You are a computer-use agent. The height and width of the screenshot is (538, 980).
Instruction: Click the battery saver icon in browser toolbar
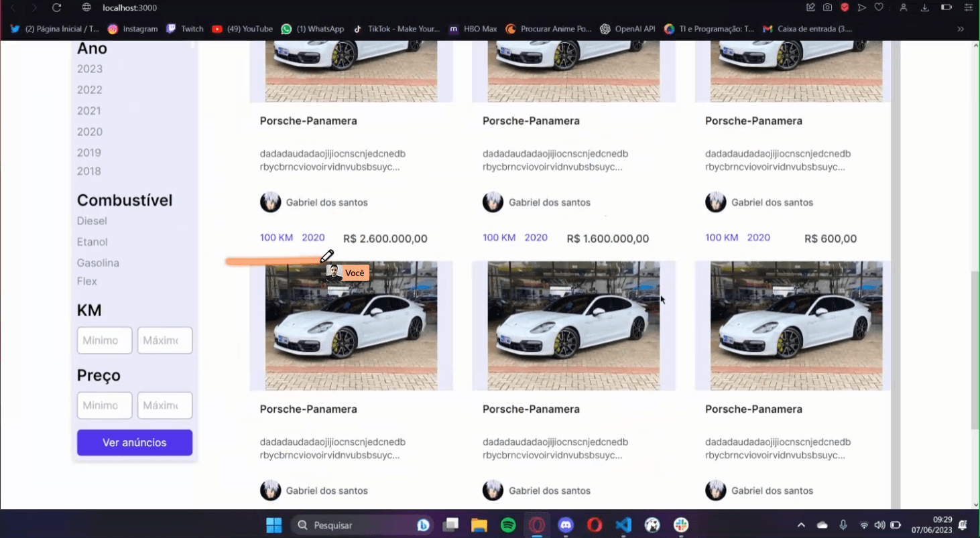(x=946, y=7)
